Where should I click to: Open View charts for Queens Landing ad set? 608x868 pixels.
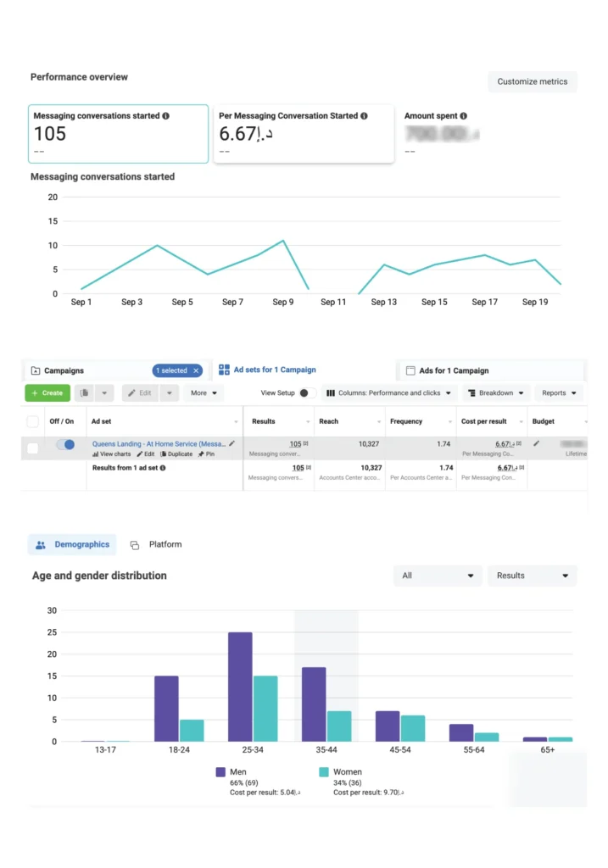pos(111,454)
